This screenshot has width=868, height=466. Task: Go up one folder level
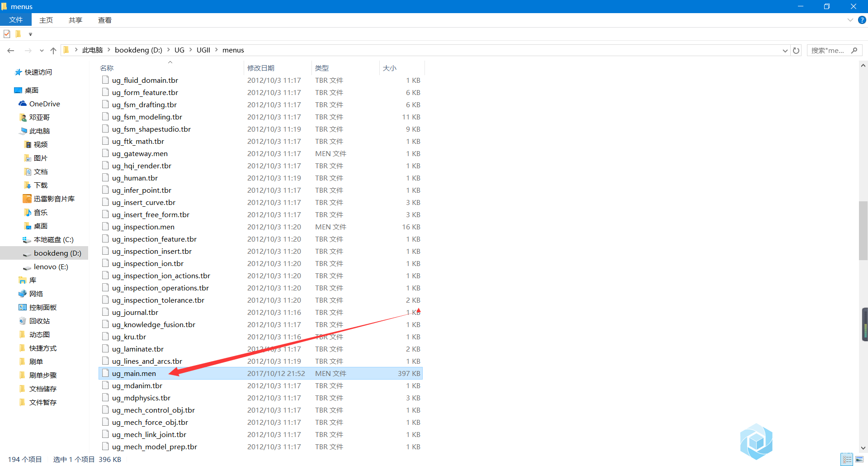point(53,50)
